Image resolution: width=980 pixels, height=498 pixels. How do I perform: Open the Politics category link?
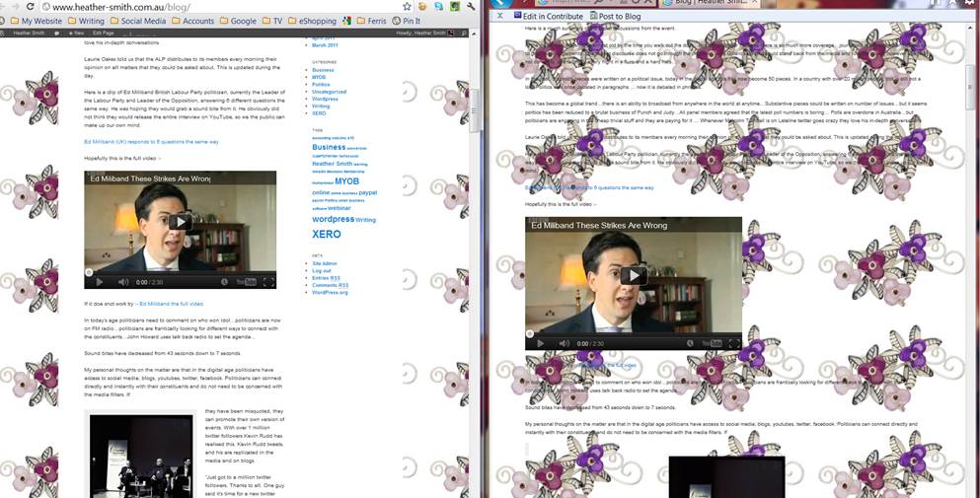[x=321, y=85]
